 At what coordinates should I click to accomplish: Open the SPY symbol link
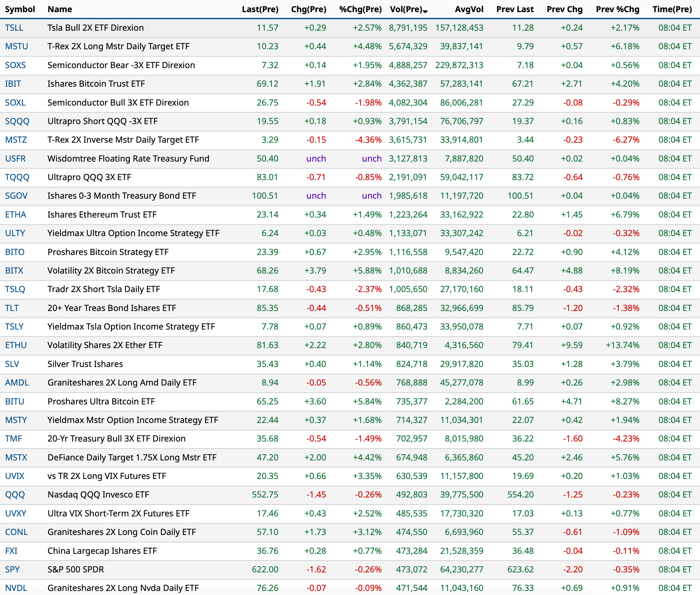click(12, 569)
